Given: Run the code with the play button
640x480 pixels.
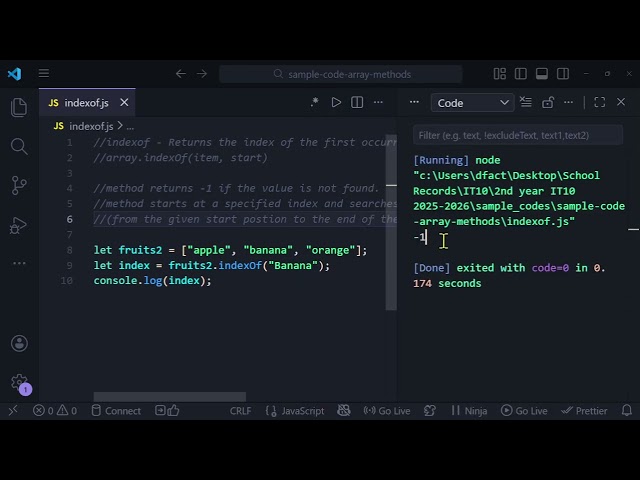Looking at the screenshot, I should (x=336, y=102).
